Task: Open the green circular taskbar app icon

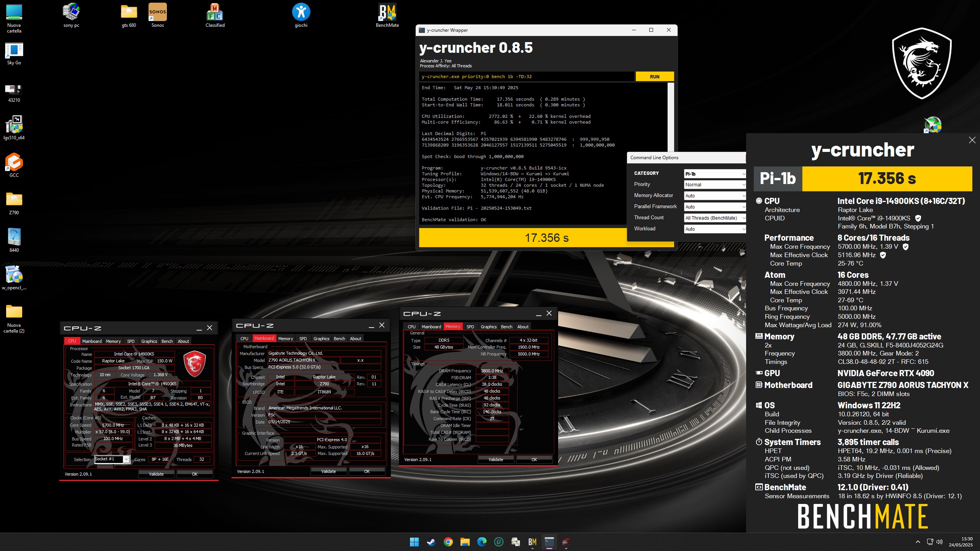Action: [x=498, y=542]
